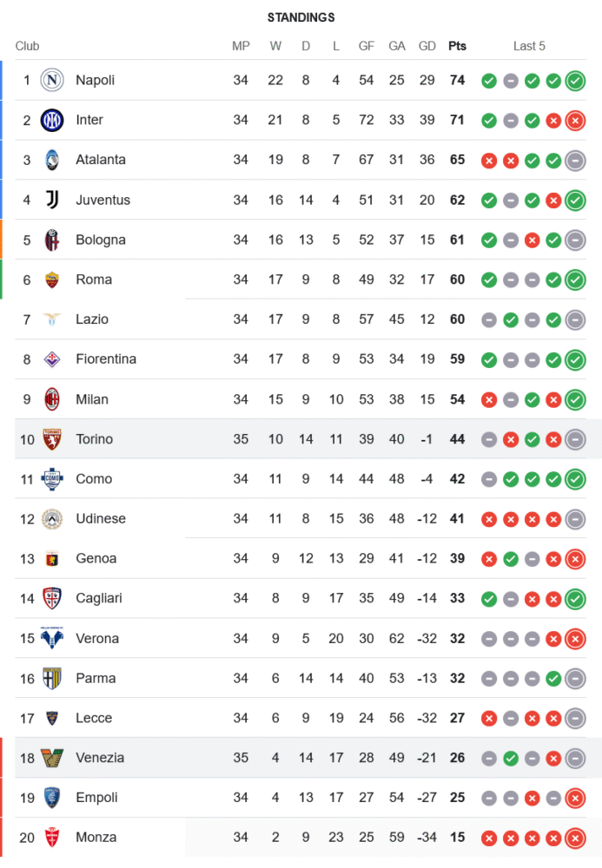602x868 pixels.
Task: Click the Roma club badge
Action: coord(52,280)
